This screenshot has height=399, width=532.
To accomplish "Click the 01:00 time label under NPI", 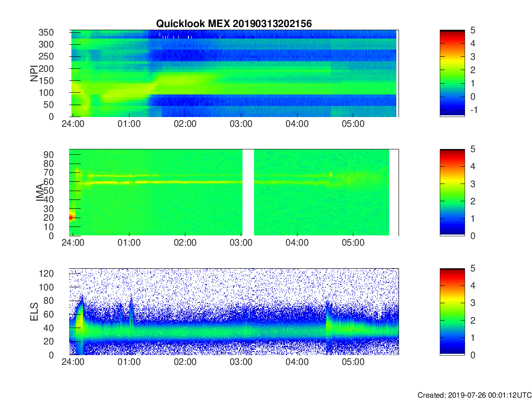I will (x=129, y=124).
